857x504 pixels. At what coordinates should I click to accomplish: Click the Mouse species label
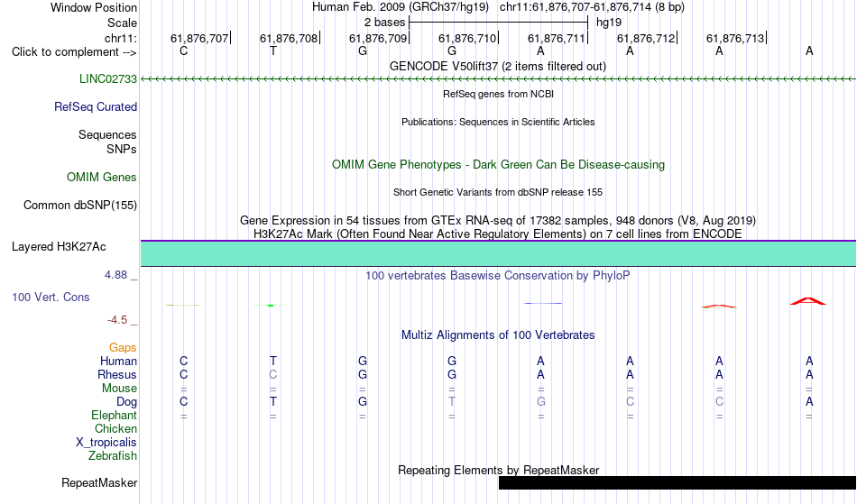click(x=119, y=389)
